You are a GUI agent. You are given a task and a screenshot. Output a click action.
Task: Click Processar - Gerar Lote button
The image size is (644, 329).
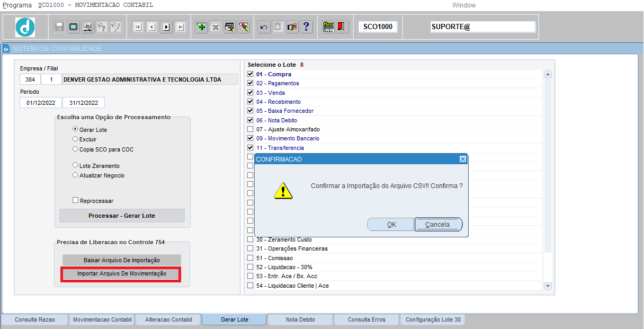[x=122, y=216]
